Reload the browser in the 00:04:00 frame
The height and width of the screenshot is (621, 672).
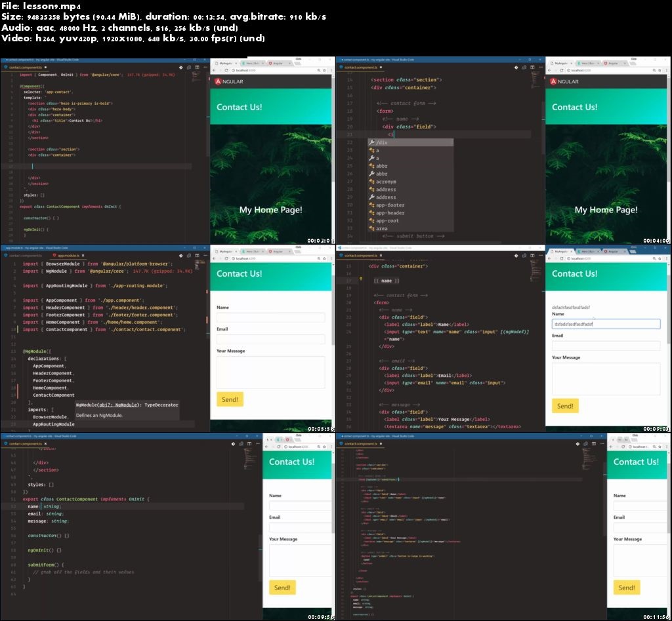[562, 70]
